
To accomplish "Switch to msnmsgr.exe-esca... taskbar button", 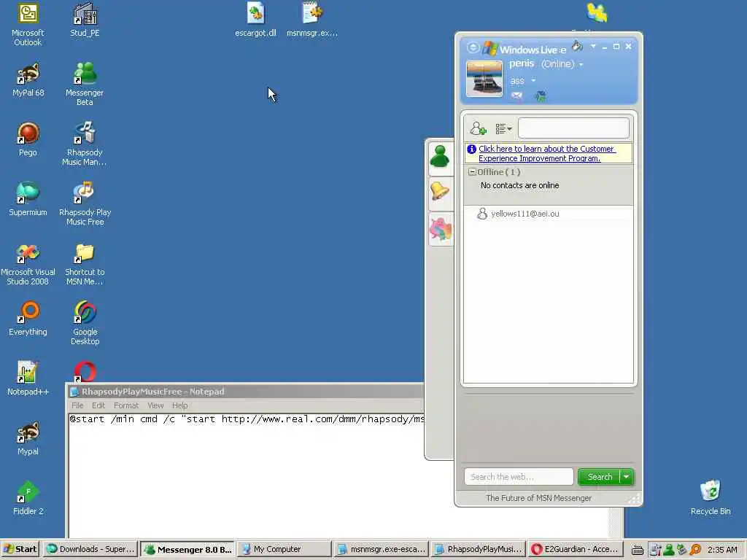I will coord(381,549).
